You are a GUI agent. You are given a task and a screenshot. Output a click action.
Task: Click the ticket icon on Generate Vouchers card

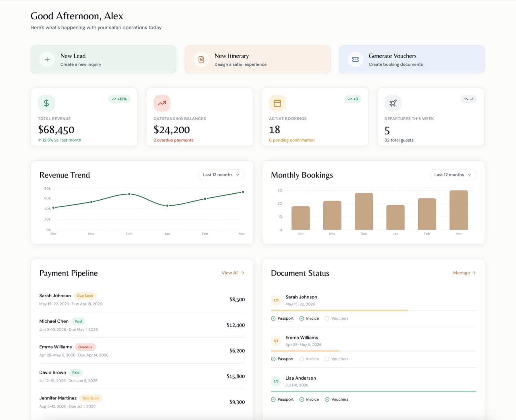click(355, 59)
